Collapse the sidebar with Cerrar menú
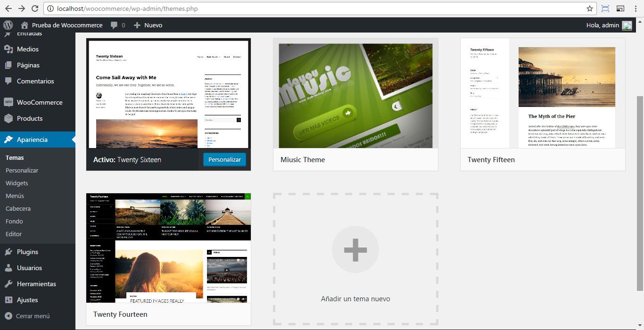Screen dimensions: 644x330 27,316
